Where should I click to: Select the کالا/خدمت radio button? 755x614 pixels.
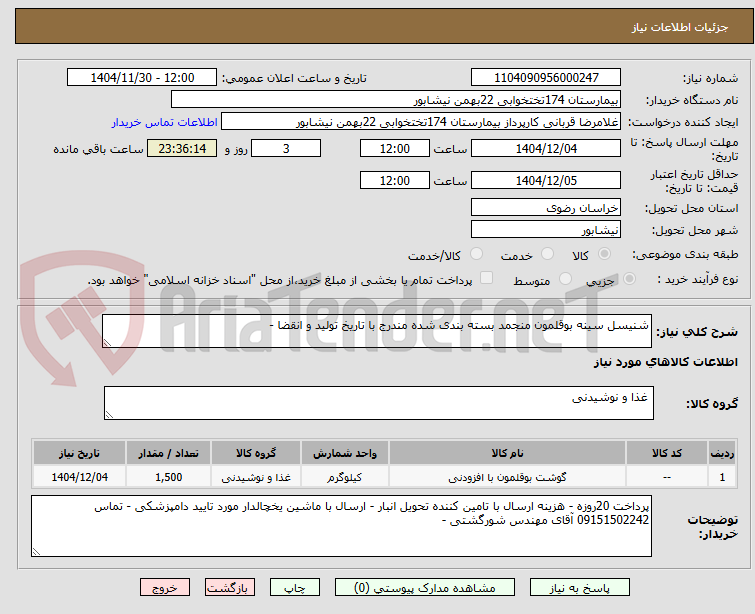(476, 254)
